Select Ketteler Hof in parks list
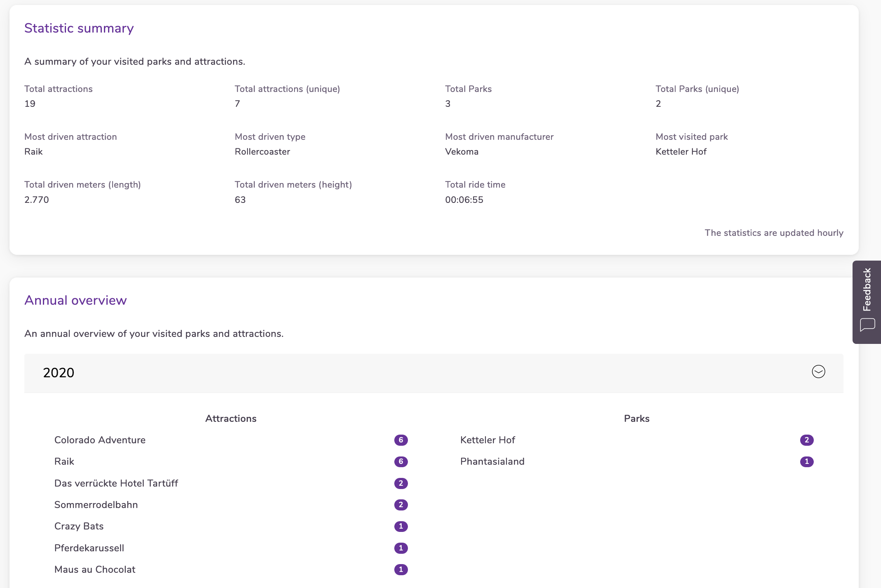Image resolution: width=881 pixels, height=588 pixels. [488, 440]
